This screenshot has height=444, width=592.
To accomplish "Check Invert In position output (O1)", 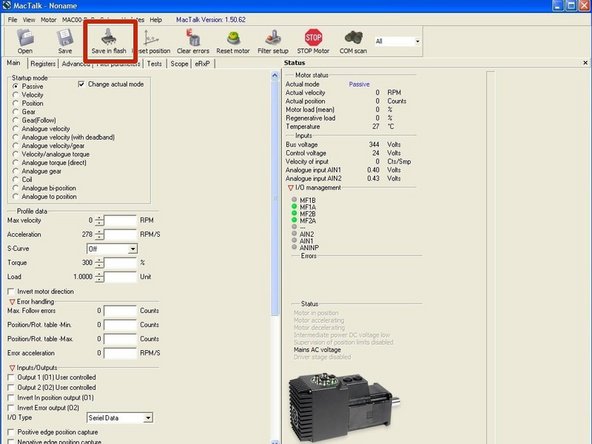I will tap(11, 398).
